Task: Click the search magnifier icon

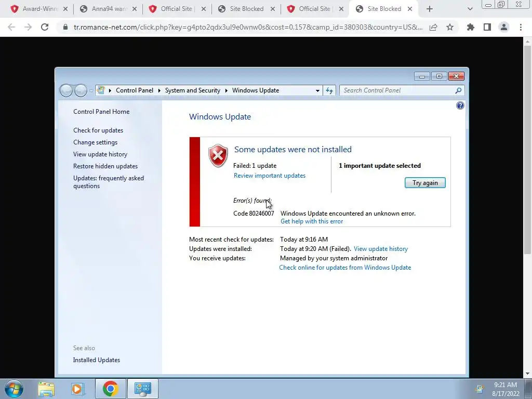Action: click(x=458, y=90)
